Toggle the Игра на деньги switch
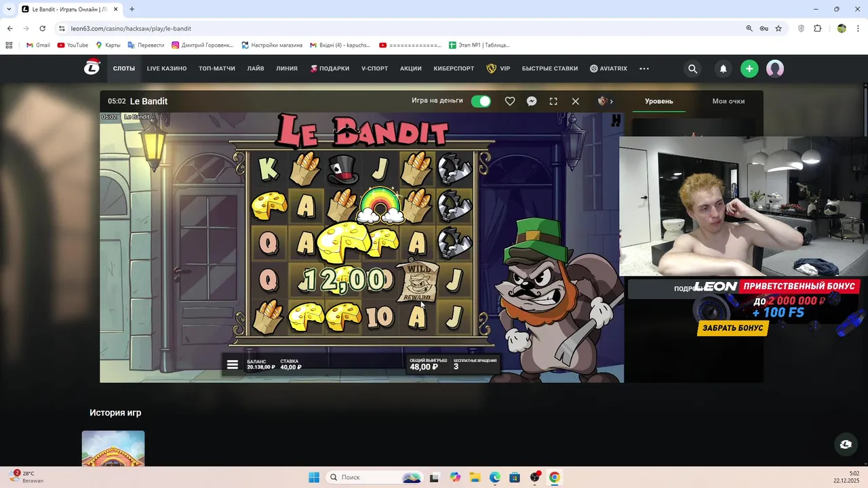This screenshot has height=488, width=868. pos(481,101)
